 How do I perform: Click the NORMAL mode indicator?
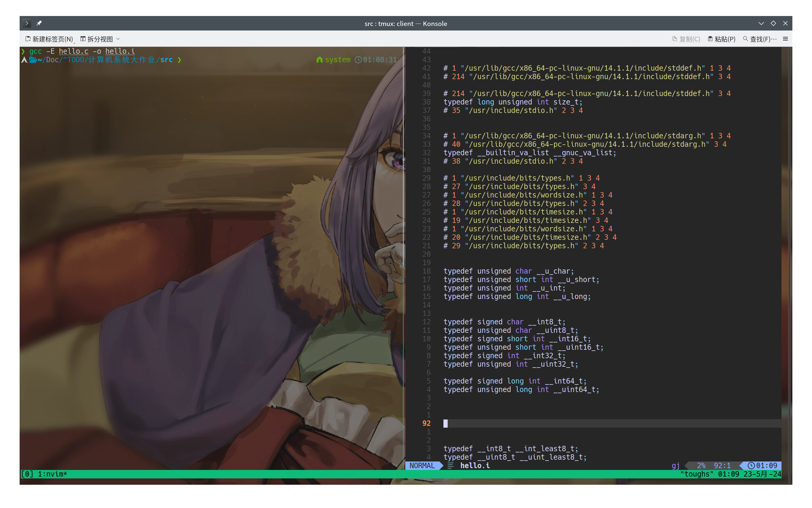(x=422, y=465)
